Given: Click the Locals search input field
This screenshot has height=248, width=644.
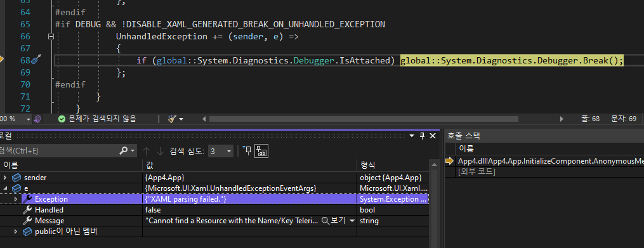Looking at the screenshot, I should [x=58, y=151].
